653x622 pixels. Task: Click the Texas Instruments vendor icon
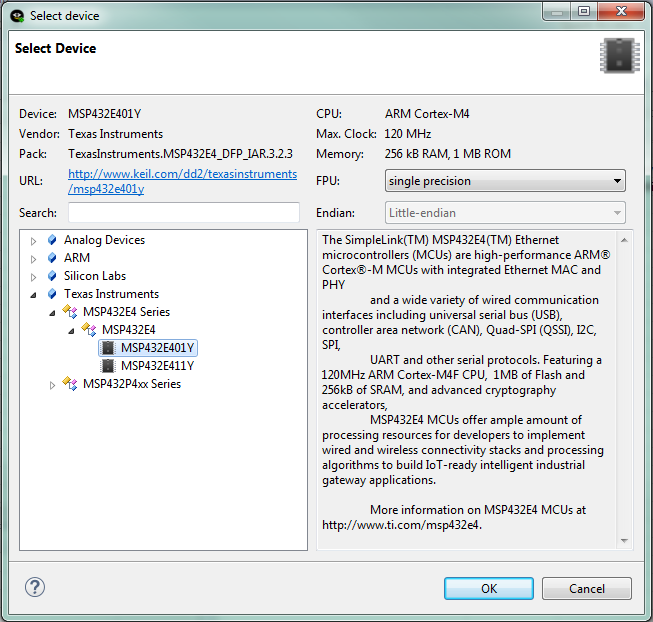point(52,294)
